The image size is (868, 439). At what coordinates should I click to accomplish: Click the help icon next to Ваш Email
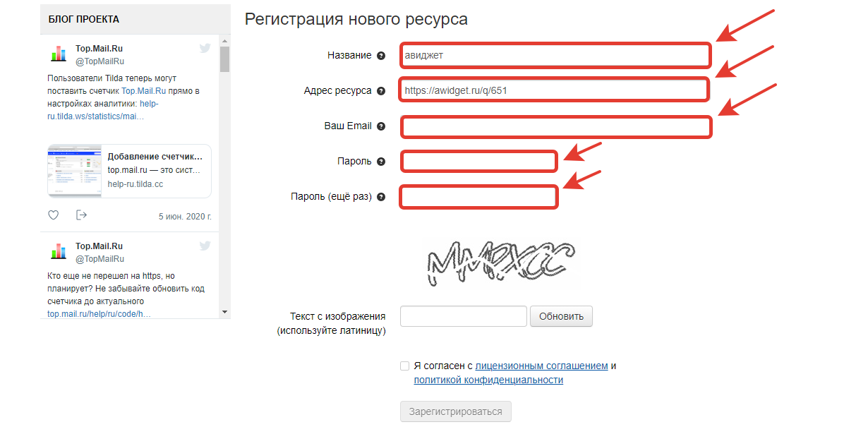tap(381, 126)
